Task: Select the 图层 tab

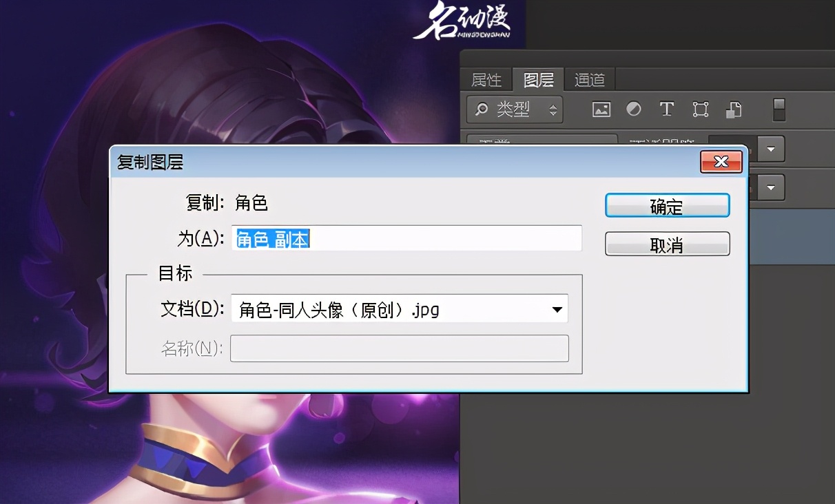Action: point(539,80)
